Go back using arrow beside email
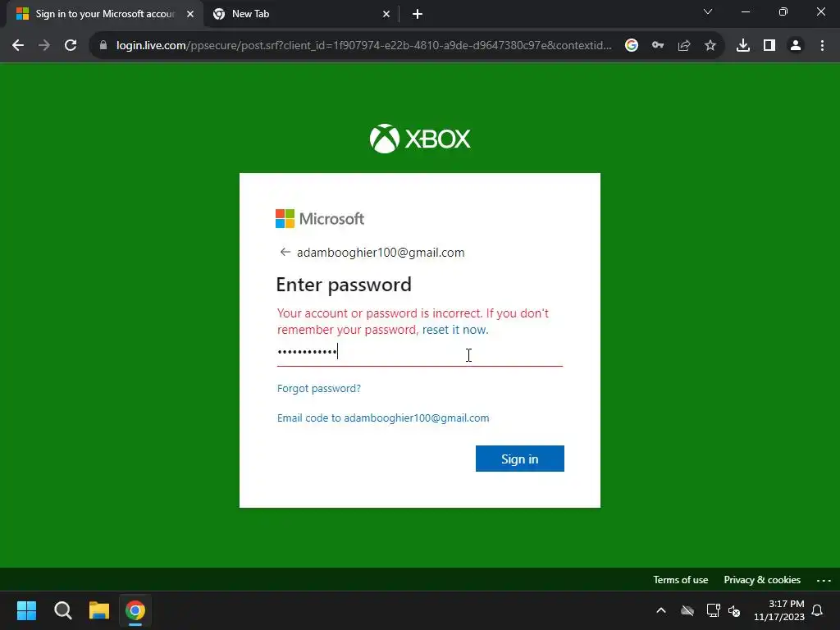Screen dimensions: 840x630 [x=285, y=253]
